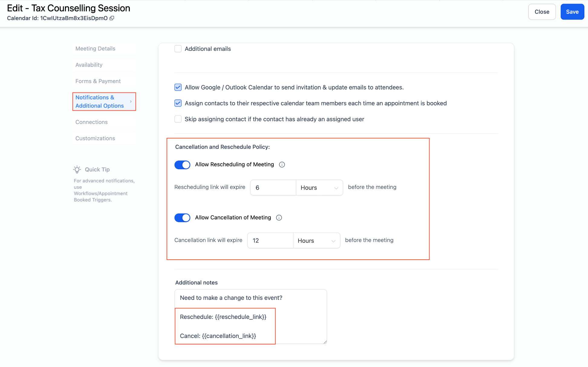
Task: Open rescheduling expiry Hours dropdown
Action: (319, 188)
